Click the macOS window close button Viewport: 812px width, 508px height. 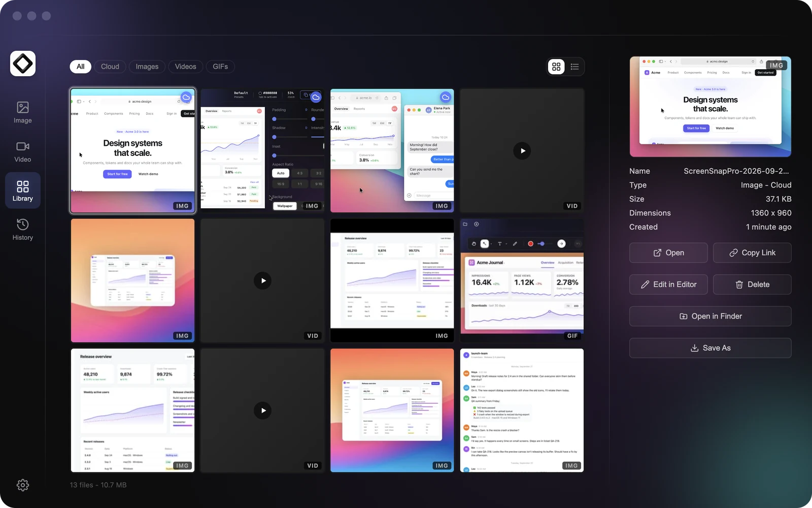click(x=17, y=16)
